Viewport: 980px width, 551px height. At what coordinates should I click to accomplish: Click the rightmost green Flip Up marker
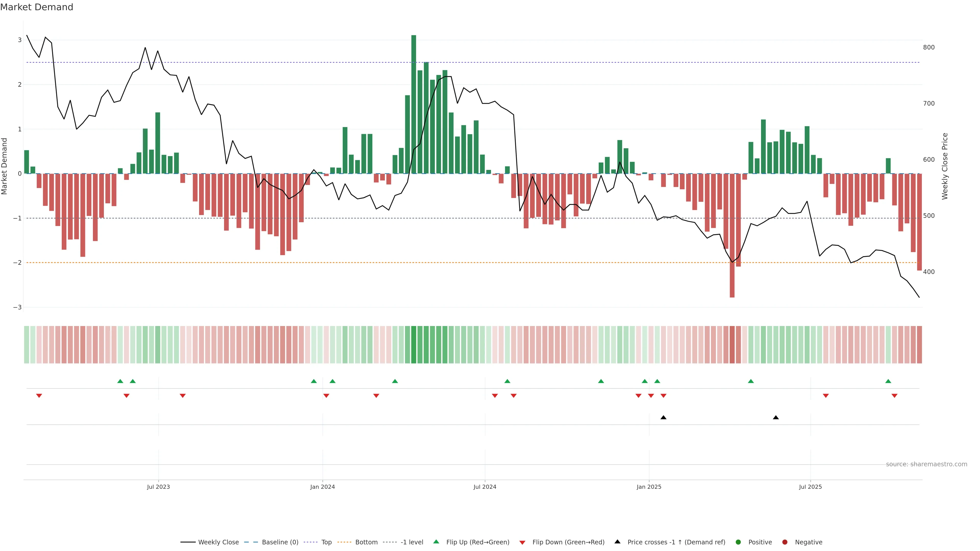point(888,381)
